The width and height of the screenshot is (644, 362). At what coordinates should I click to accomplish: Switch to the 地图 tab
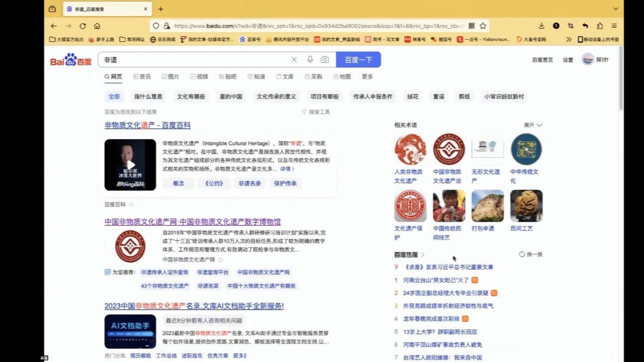342,76
